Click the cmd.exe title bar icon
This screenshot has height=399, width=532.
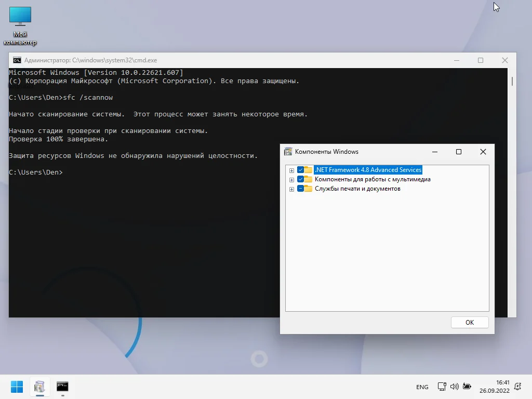click(17, 60)
